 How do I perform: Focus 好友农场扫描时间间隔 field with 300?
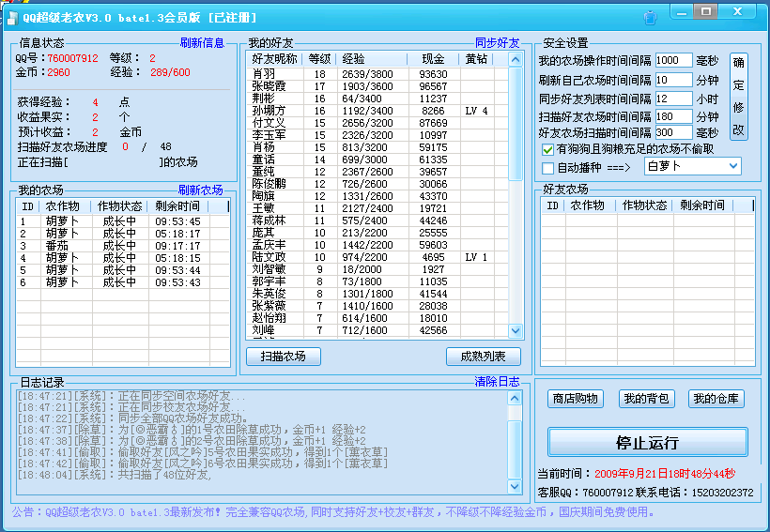pyautogui.click(x=674, y=132)
